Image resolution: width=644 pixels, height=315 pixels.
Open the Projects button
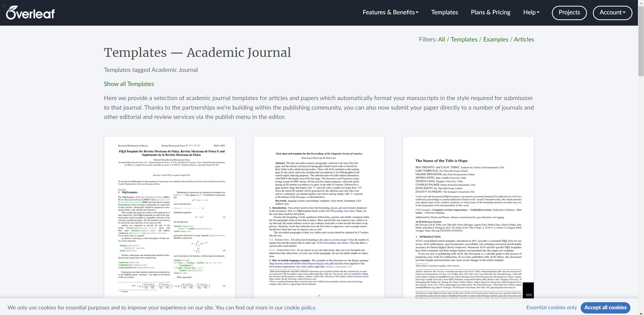[569, 13]
